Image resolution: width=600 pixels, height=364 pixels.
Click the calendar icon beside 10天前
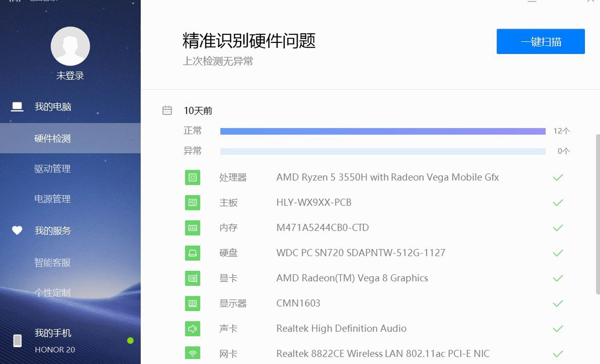(x=167, y=110)
